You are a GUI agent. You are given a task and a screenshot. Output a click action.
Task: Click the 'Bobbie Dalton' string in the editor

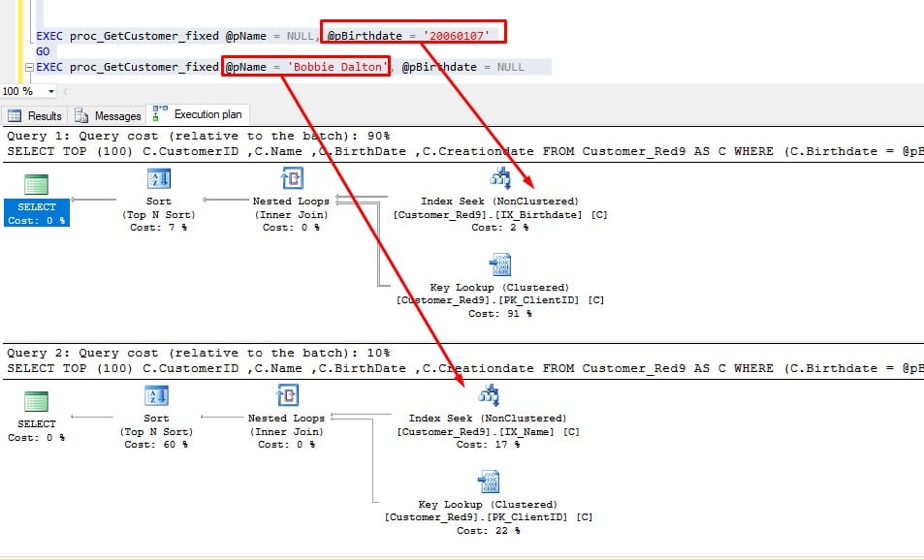click(x=337, y=67)
